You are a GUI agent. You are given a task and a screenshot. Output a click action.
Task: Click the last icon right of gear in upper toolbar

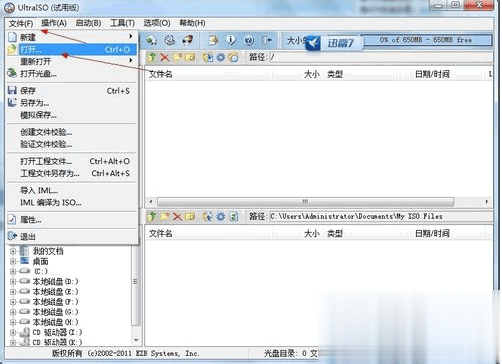tap(234, 57)
